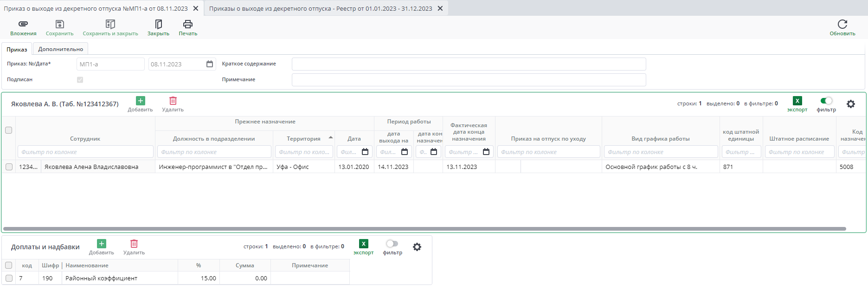Viewport: 868px width, 291px height.
Task: Click Приказ на отпуск по уходу filter
Action: point(548,152)
